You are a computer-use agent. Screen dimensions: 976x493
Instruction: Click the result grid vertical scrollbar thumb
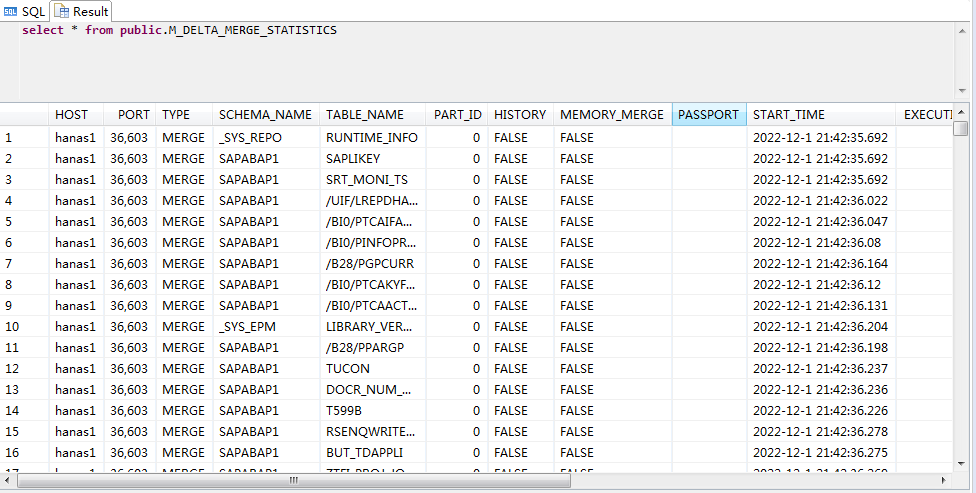click(x=962, y=128)
